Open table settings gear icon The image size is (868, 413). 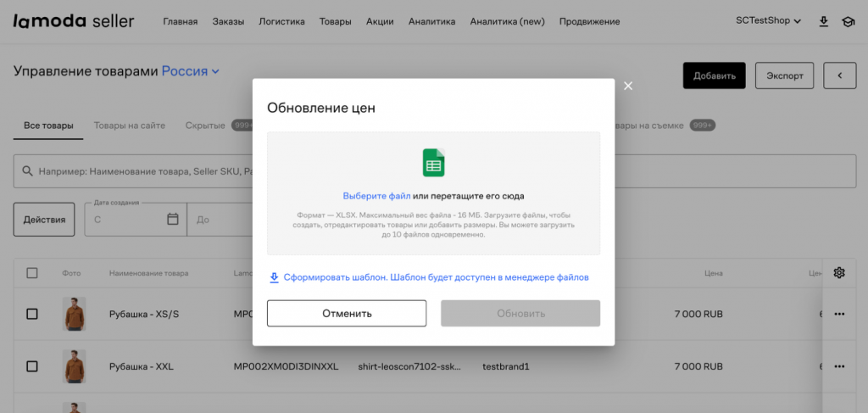[x=839, y=272]
